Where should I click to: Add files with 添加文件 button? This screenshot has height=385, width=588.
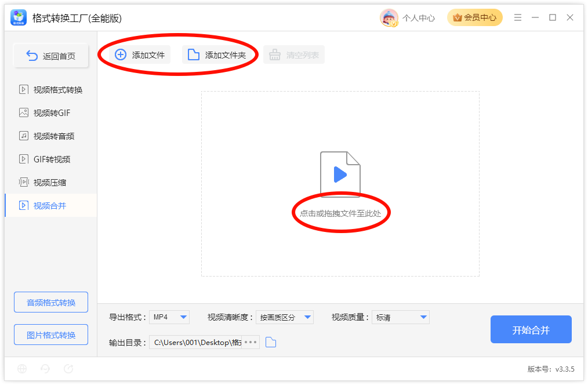(140, 55)
